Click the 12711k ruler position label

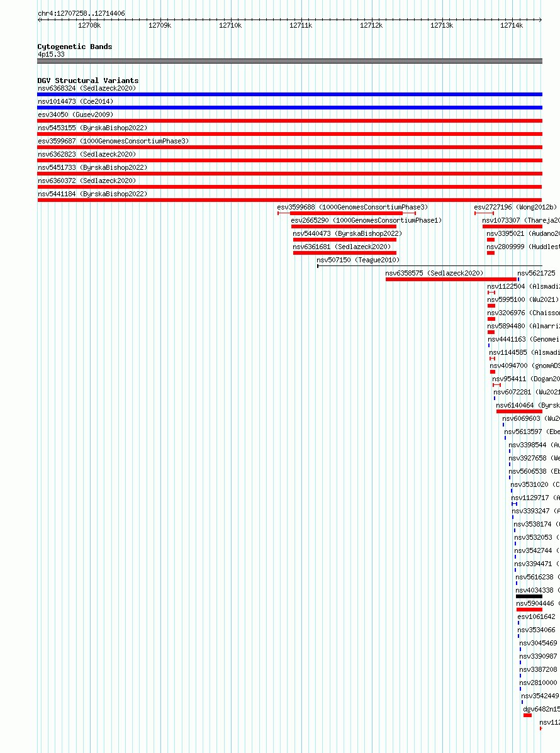pos(301,25)
